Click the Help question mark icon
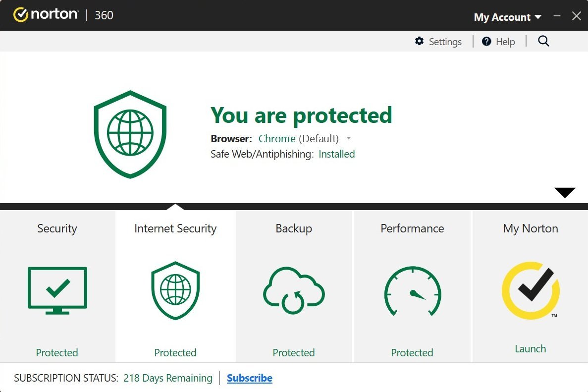Screen dimensions: 588x392 [486, 41]
